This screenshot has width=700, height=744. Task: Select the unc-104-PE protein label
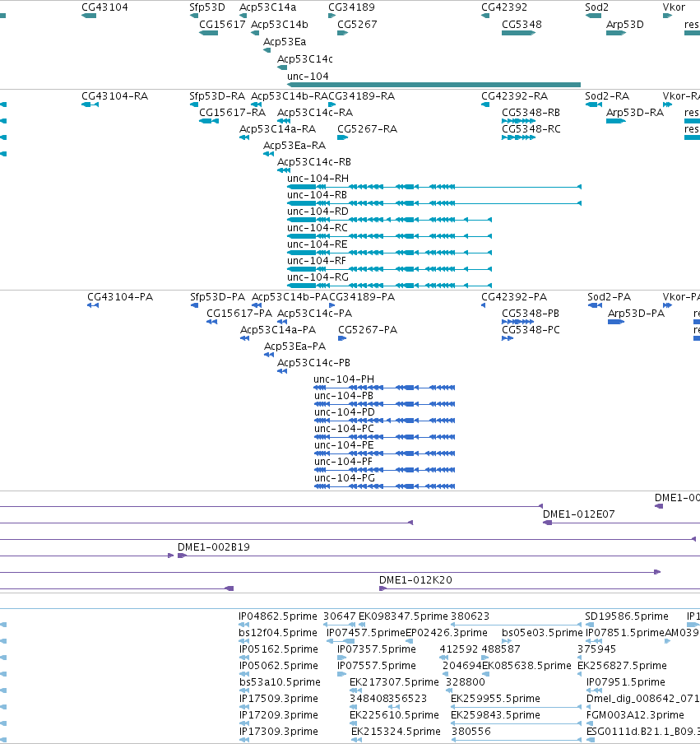click(344, 445)
